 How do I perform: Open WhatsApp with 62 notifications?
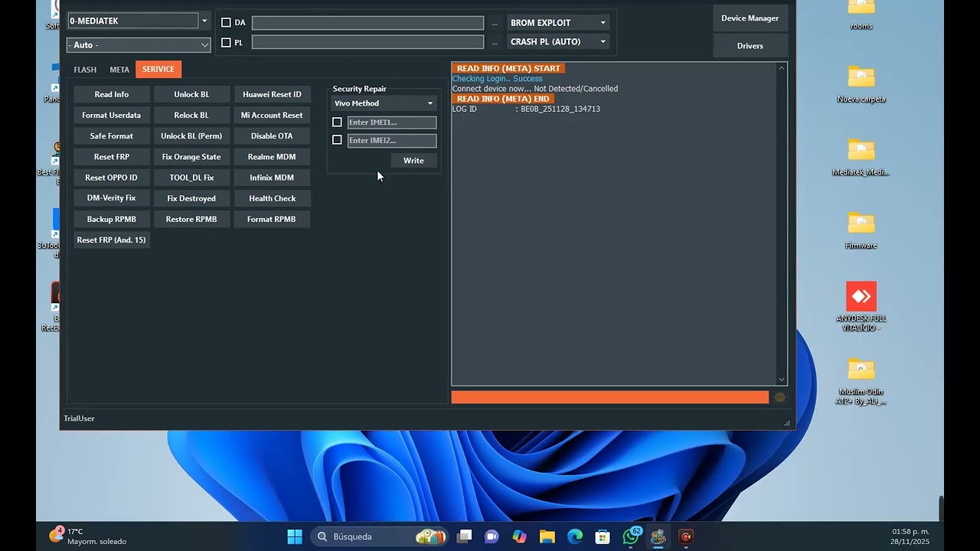tap(631, 536)
